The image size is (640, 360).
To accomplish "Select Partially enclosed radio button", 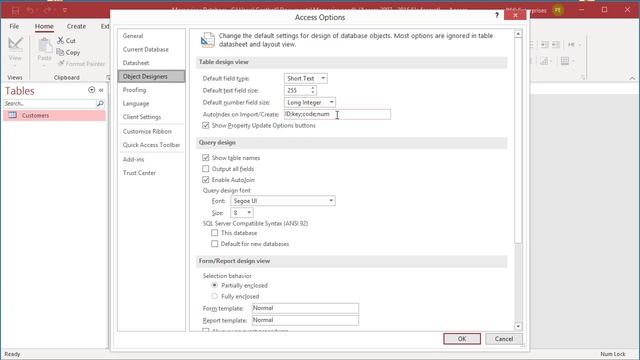I will (x=215, y=285).
